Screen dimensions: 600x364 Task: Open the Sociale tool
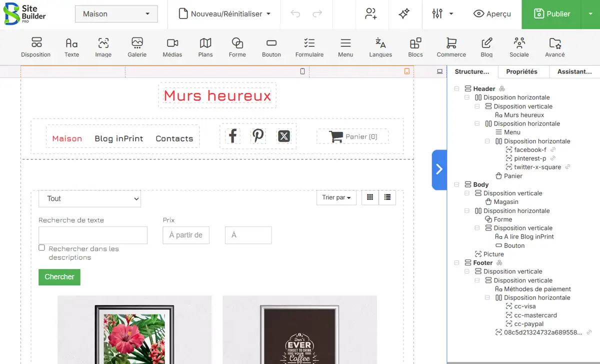519,47
